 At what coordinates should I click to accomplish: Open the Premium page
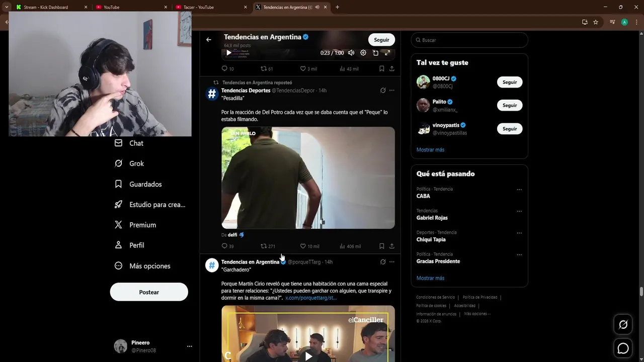[x=135, y=225]
